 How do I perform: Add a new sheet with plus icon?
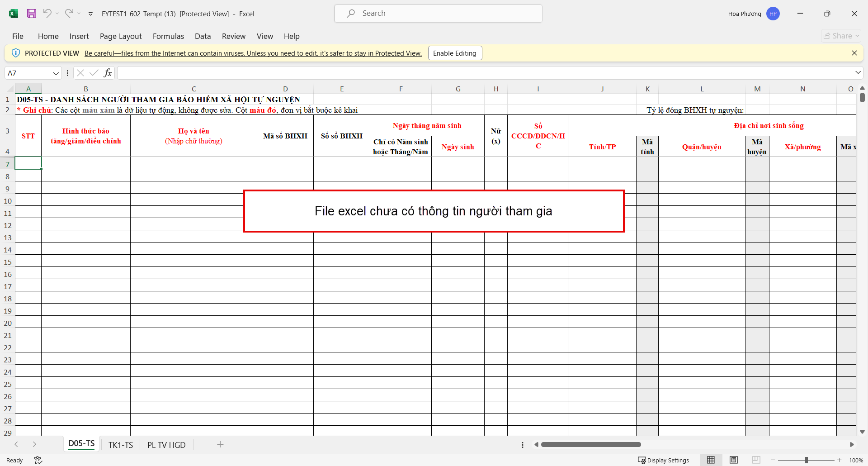(220, 445)
